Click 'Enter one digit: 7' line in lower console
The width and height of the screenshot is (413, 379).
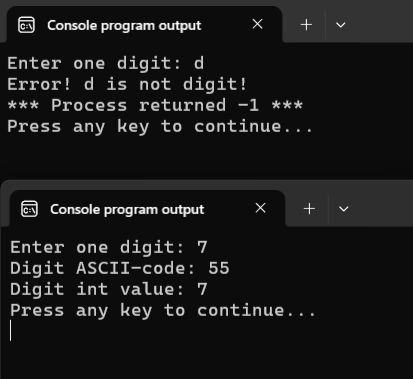click(x=109, y=247)
